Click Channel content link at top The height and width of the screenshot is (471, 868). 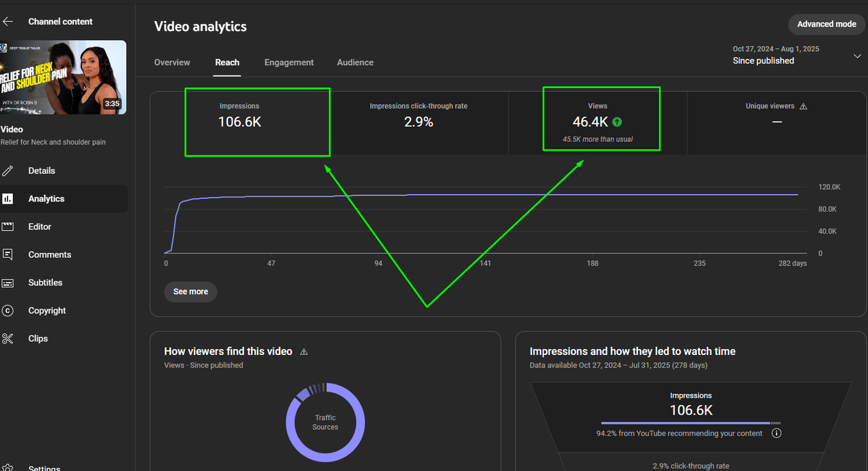[x=60, y=22]
